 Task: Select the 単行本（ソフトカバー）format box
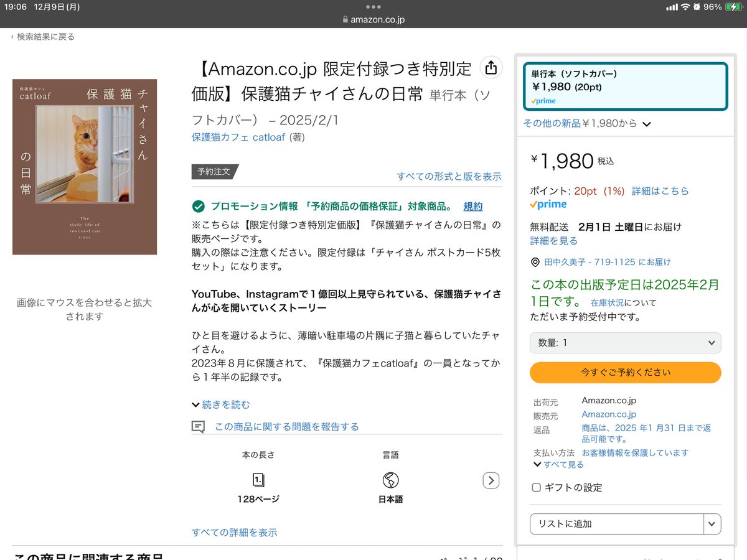[625, 87]
